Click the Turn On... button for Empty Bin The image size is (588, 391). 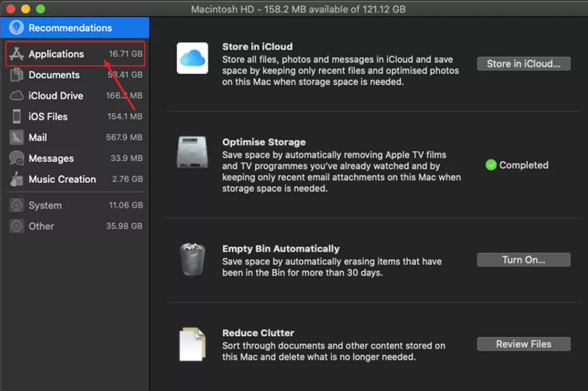coord(523,260)
